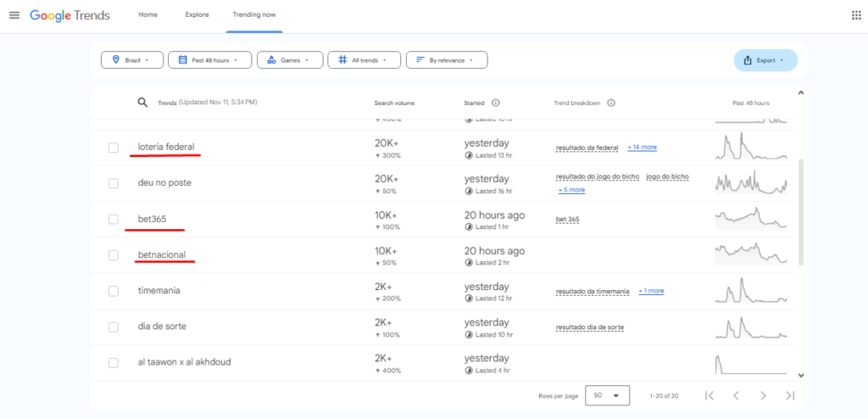Open the loteria federal trend row
This screenshot has height=419, width=868.
point(442,148)
